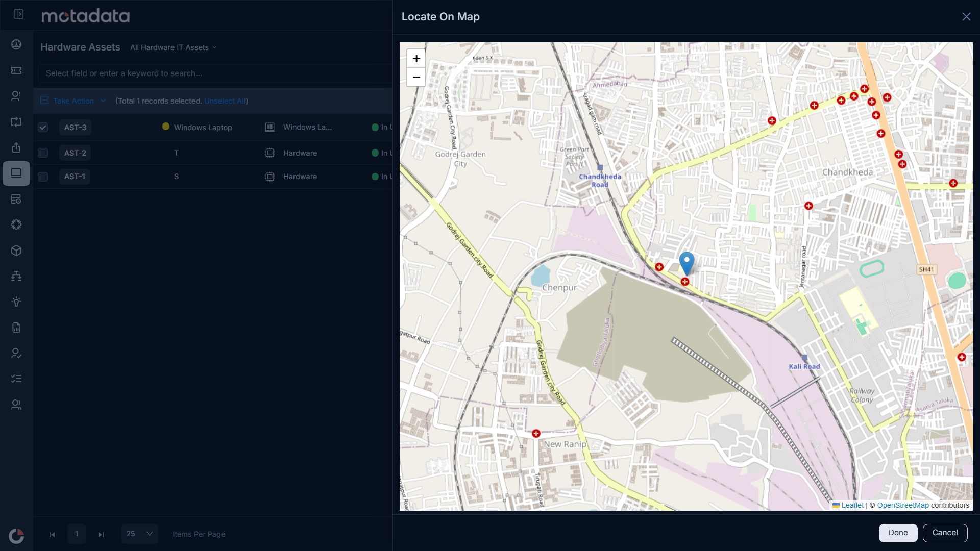Click the Windows Laptop asset name
The image size is (980, 551).
[203, 128]
